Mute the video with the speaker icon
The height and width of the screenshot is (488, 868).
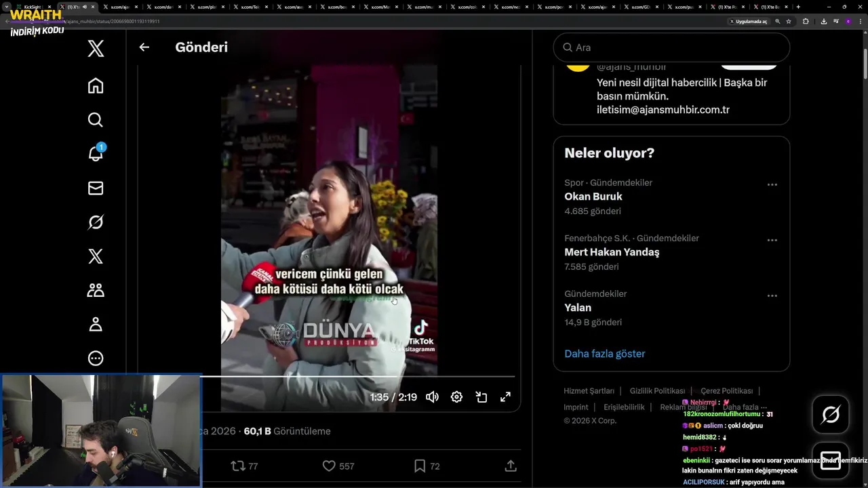(x=432, y=397)
